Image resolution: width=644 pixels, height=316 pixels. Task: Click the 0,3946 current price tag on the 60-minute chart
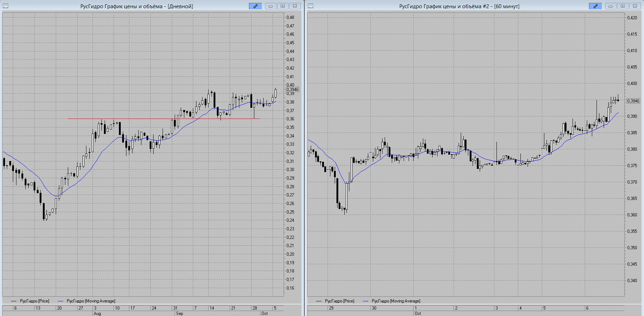pos(633,101)
